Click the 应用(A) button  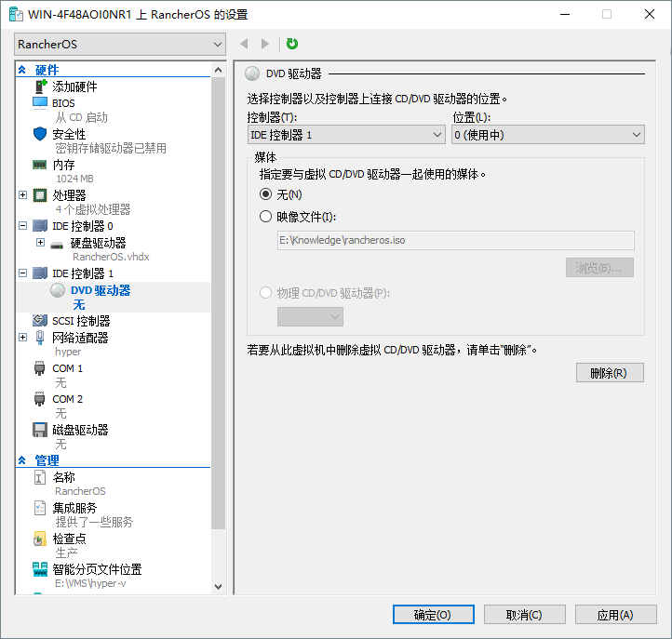(616, 615)
